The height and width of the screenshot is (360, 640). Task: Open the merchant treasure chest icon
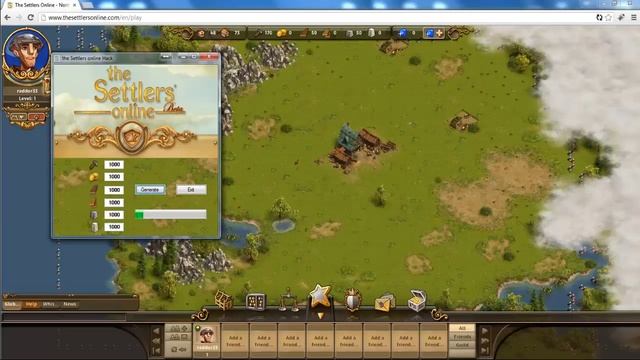coord(417,301)
